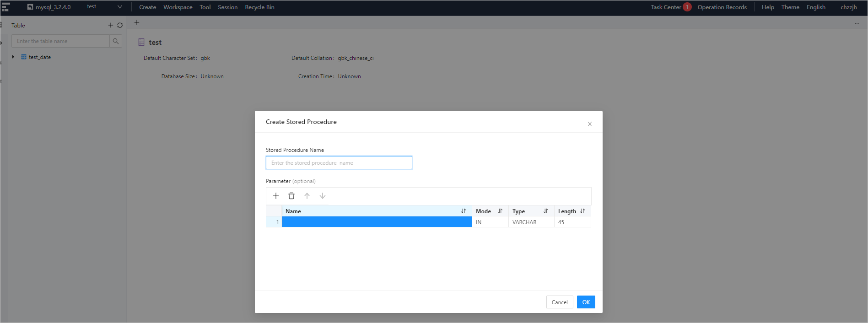Open the Create menu
Viewport: 868px width, 323px height.
coord(147,7)
